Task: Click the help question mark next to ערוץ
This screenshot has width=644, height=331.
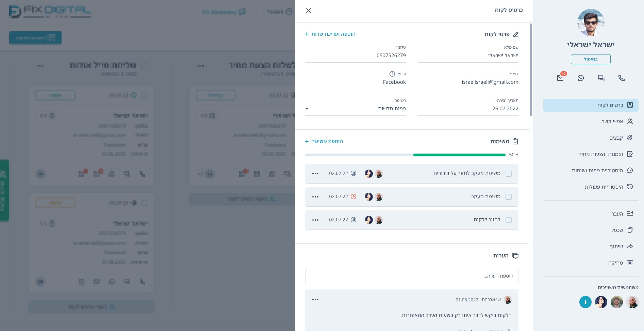Action: (392, 74)
